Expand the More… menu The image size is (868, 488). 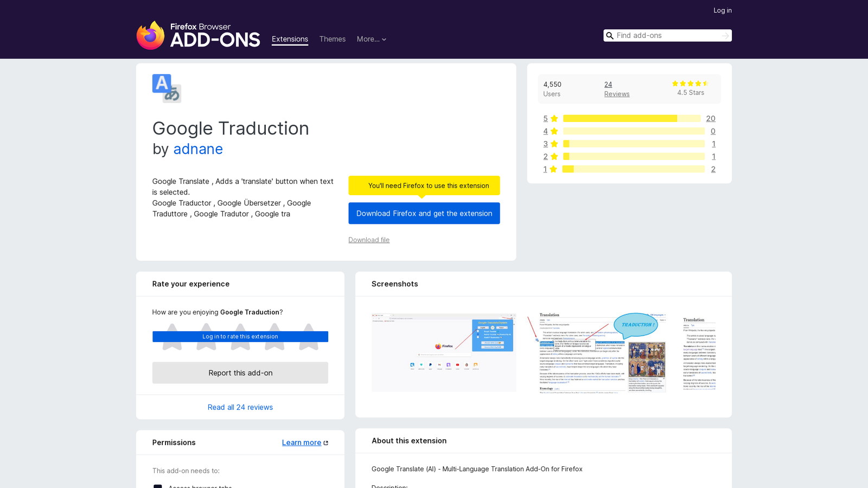pos(372,39)
